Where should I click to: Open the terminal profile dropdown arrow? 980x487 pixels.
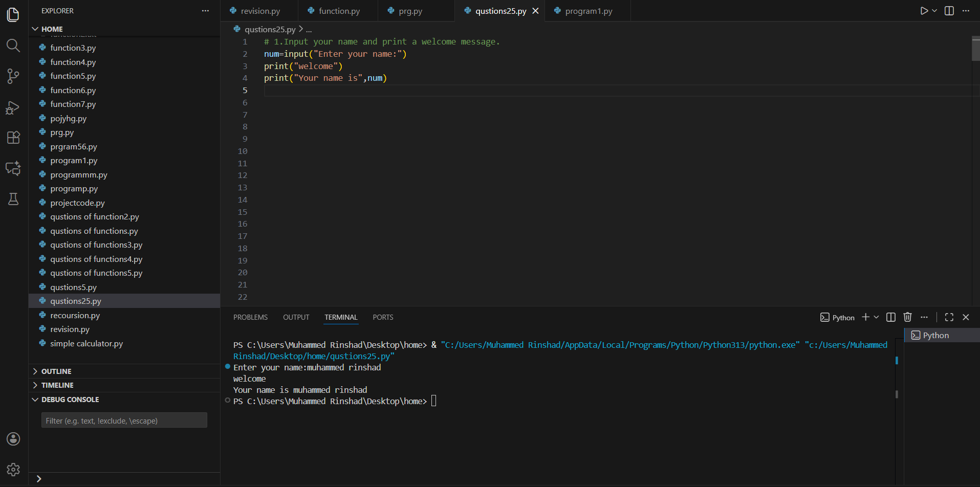pyautogui.click(x=876, y=317)
